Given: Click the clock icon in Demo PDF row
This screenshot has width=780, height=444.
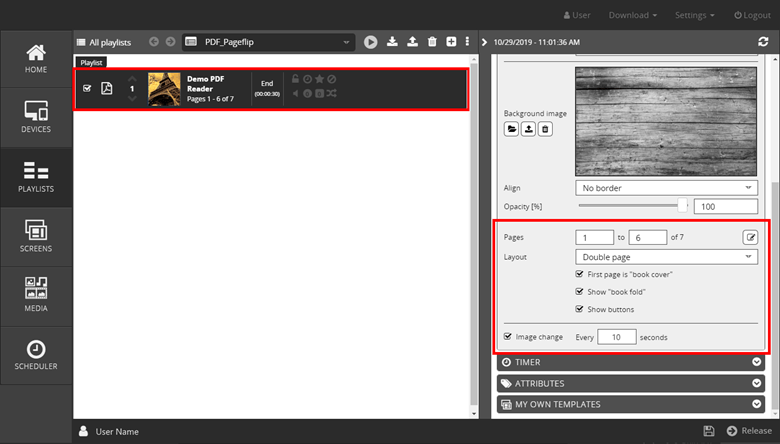Looking at the screenshot, I should (307, 79).
